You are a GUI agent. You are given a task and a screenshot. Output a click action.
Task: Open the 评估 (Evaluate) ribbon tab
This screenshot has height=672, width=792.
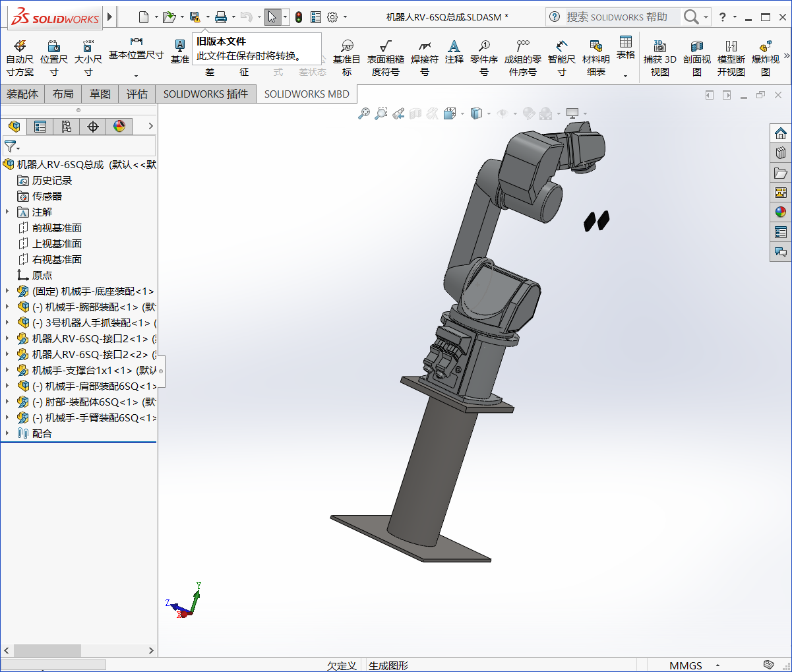point(137,94)
